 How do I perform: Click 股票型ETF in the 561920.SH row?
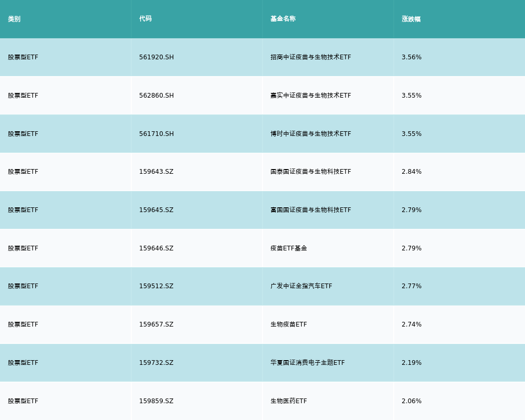(23, 57)
